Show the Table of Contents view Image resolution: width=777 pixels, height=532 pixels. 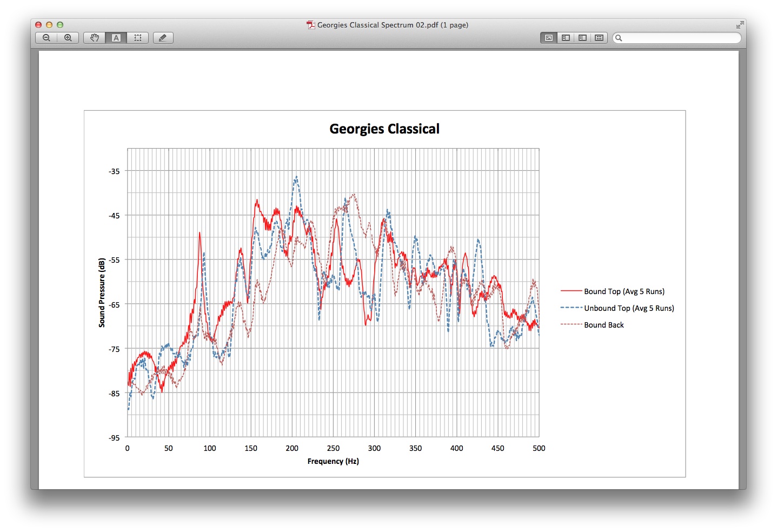[x=582, y=38]
